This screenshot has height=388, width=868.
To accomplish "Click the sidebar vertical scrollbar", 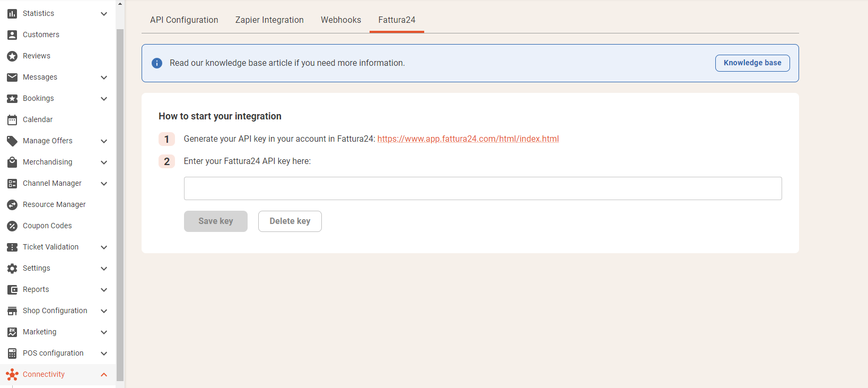I will (x=120, y=205).
